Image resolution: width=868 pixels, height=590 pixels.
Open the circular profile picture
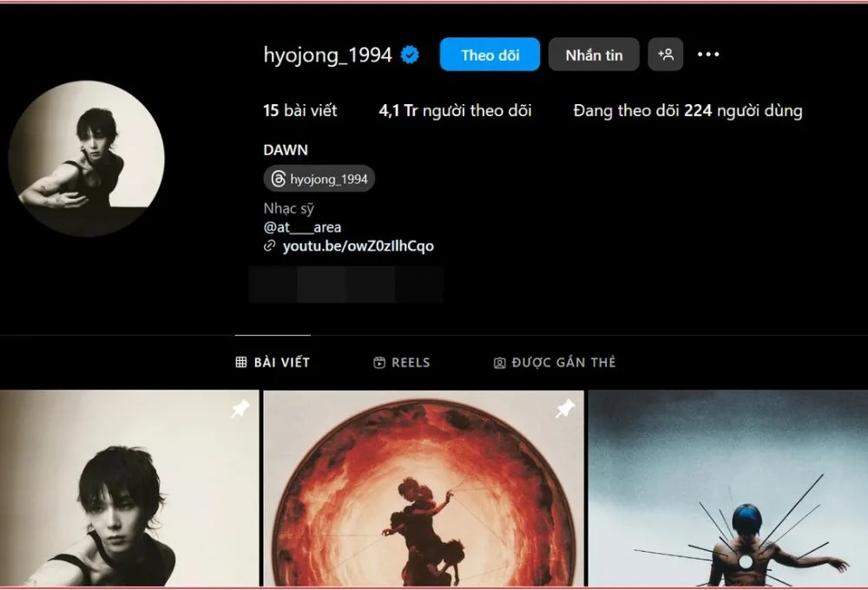pyautogui.click(x=86, y=159)
